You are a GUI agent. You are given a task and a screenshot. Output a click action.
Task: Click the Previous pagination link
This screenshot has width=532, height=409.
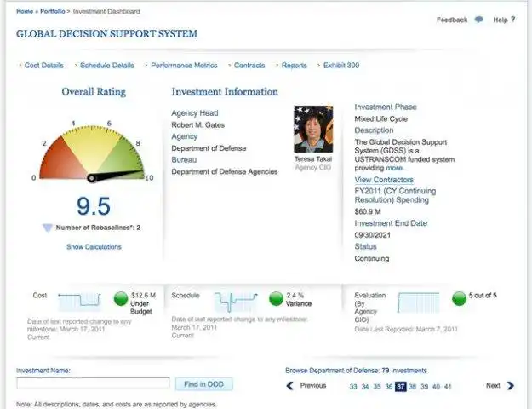[x=313, y=385]
